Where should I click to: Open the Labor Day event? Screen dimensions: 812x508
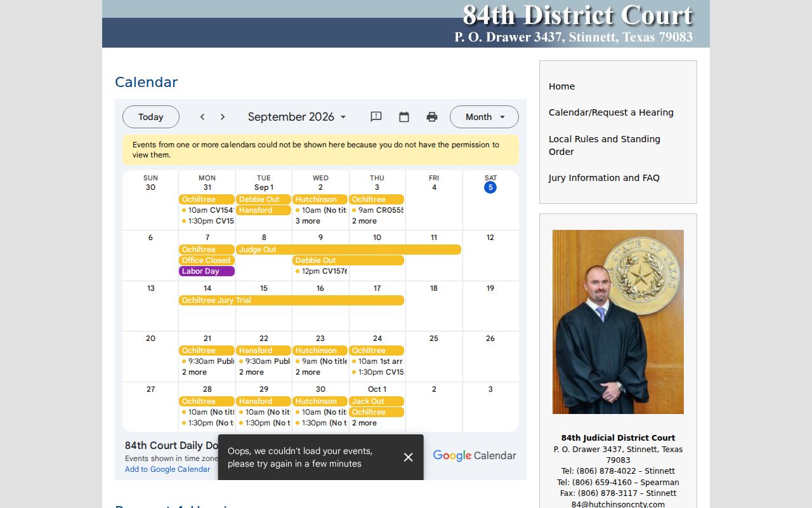pos(207,271)
